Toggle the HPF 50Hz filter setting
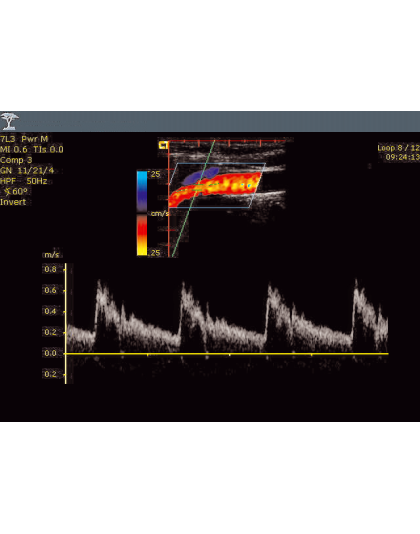Image resolution: width=420 pixels, height=534 pixels. click(x=24, y=181)
